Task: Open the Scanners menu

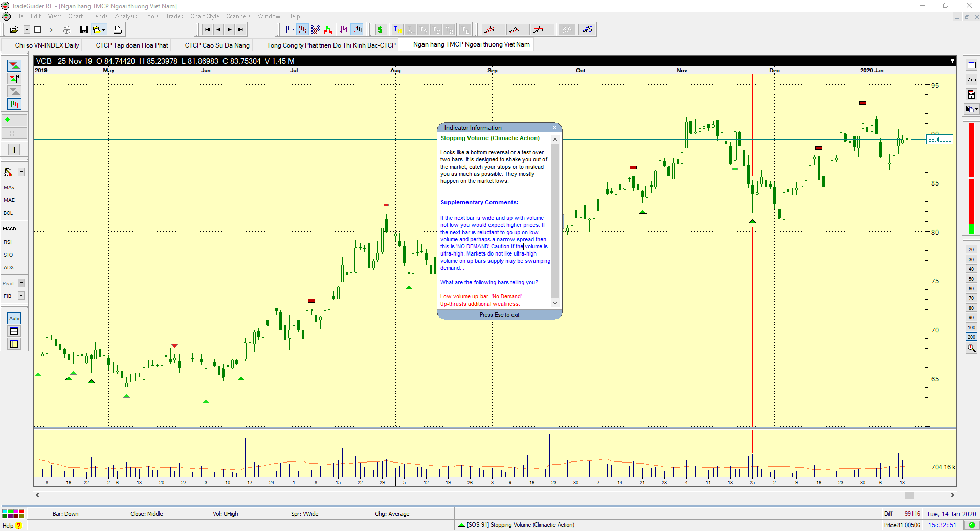Action: coord(238,16)
